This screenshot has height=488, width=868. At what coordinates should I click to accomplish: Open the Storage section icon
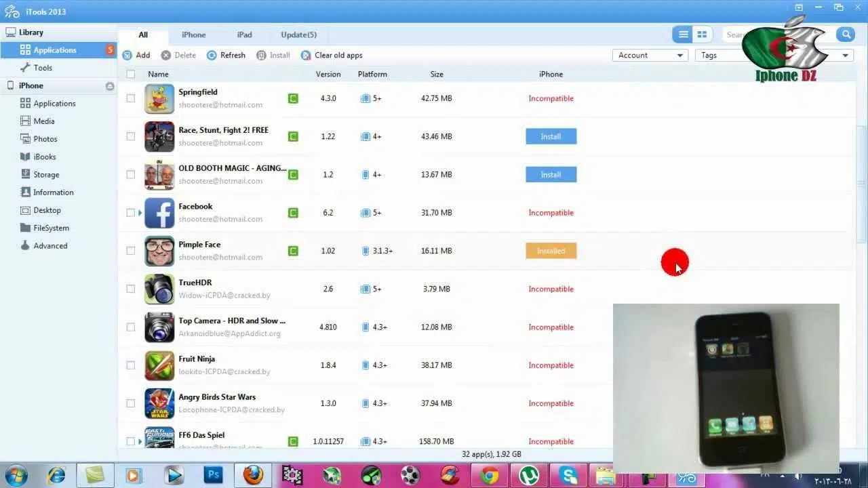coord(26,175)
